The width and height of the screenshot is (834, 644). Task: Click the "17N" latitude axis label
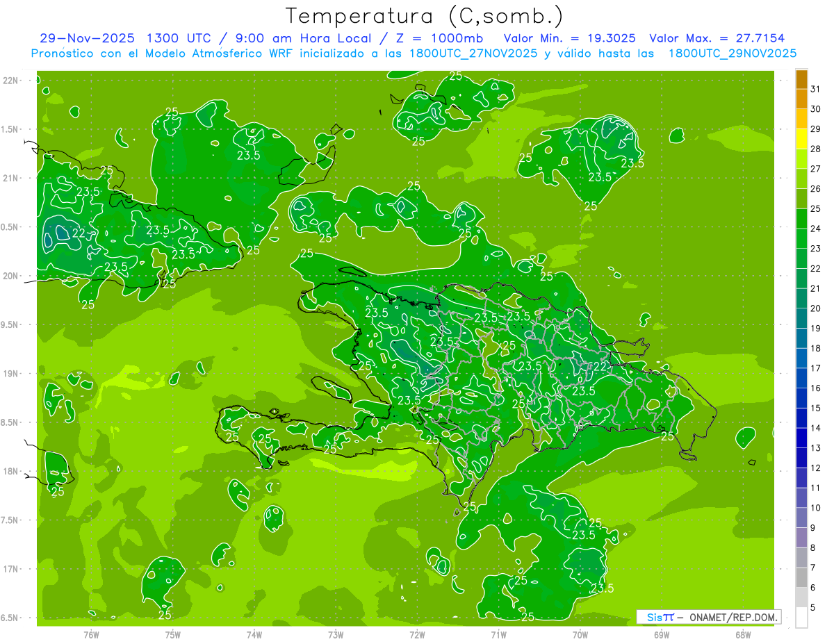[10, 569]
